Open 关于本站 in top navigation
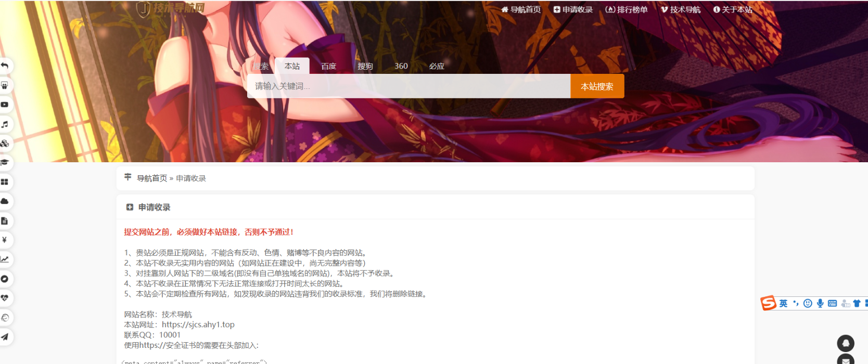Image resolution: width=868 pixels, height=364 pixels. pos(733,9)
